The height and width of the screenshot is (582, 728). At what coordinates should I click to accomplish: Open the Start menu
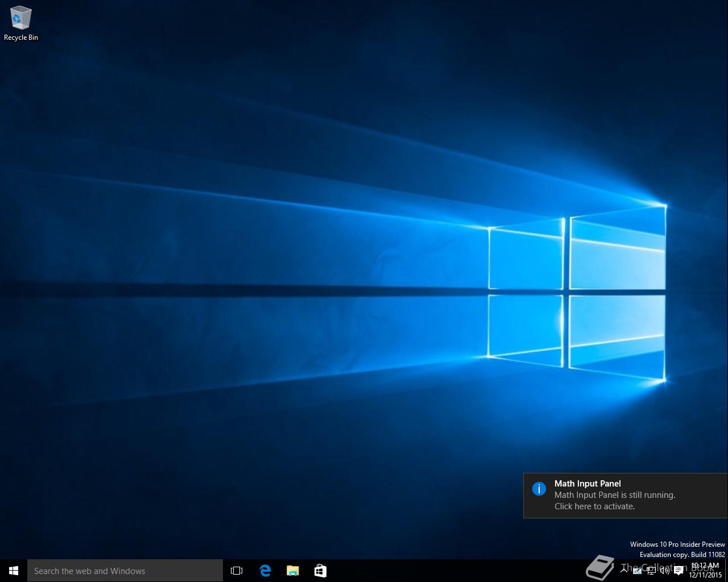tap(14, 571)
